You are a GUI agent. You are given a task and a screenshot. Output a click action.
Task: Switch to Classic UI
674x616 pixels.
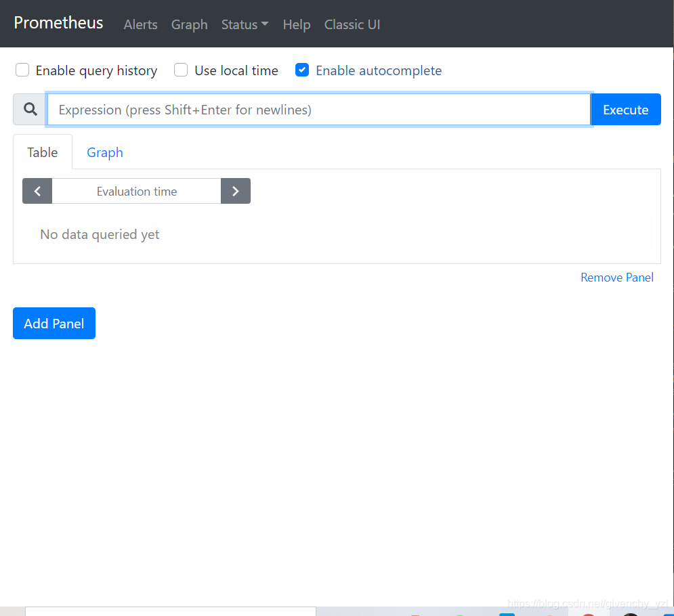point(352,24)
